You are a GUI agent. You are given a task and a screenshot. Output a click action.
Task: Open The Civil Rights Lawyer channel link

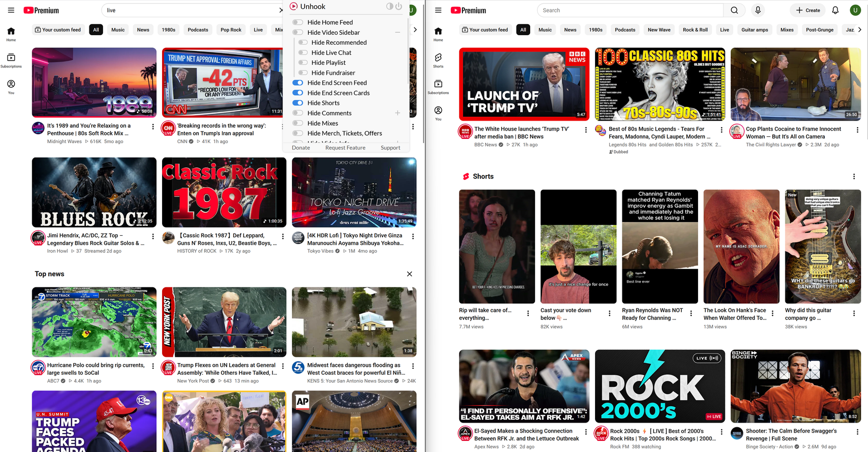point(771,144)
